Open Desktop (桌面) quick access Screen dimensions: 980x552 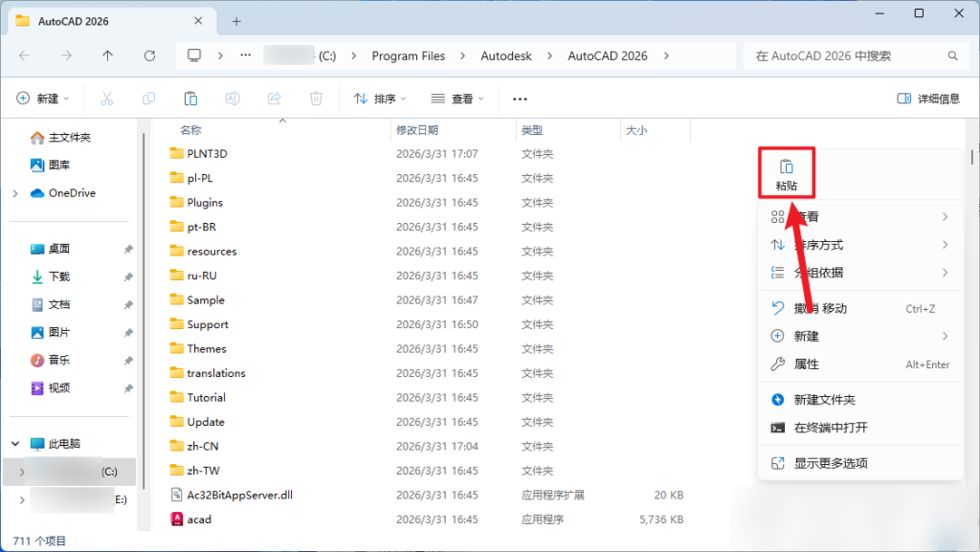pyautogui.click(x=50, y=249)
